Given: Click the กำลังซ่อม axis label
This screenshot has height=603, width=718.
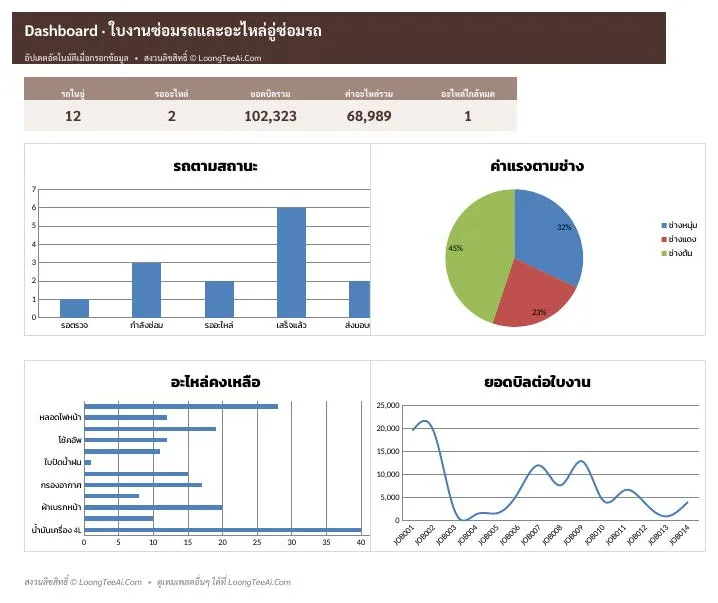Looking at the screenshot, I should pyautogui.click(x=147, y=325).
